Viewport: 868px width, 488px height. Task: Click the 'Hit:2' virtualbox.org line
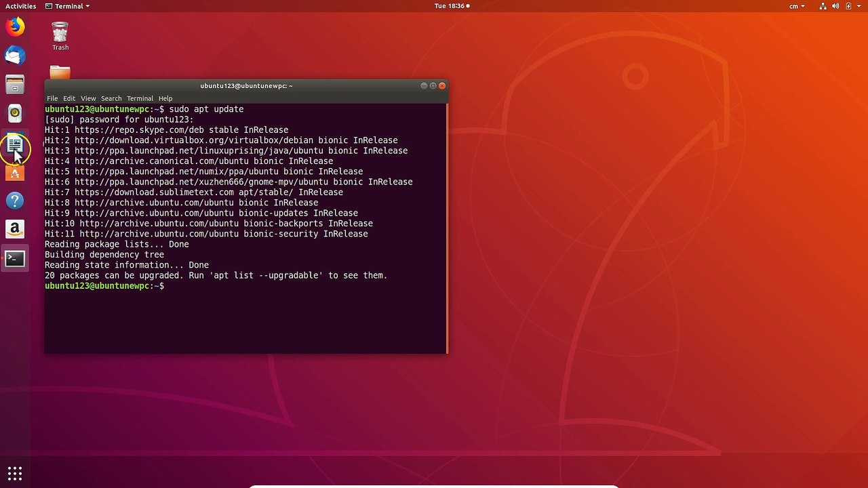[x=221, y=140]
